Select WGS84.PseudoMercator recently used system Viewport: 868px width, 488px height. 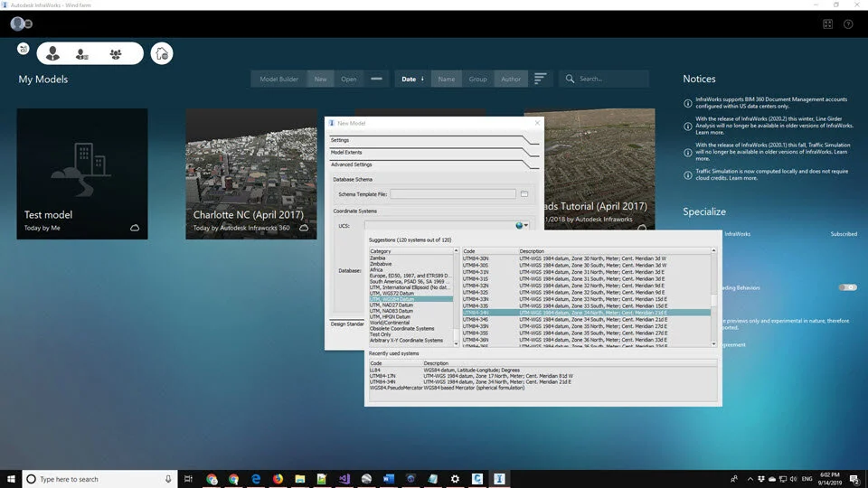coord(542,388)
